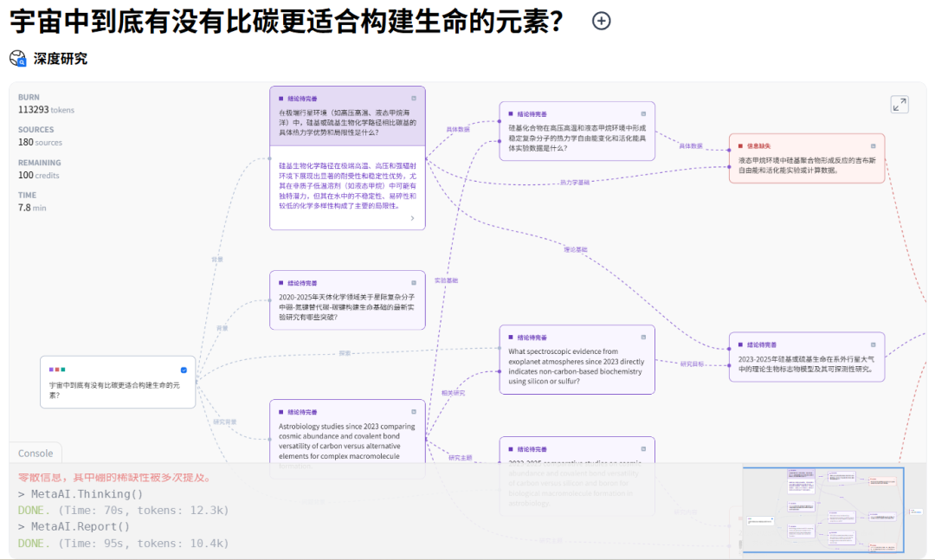Click the 探索 edge label
Viewport: 935px width, 560px height.
345,353
